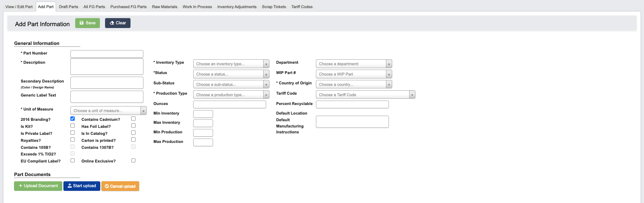Image resolution: width=644 pixels, height=203 pixels.
Task: Expand the Production Type dropdown
Action: pos(231,95)
